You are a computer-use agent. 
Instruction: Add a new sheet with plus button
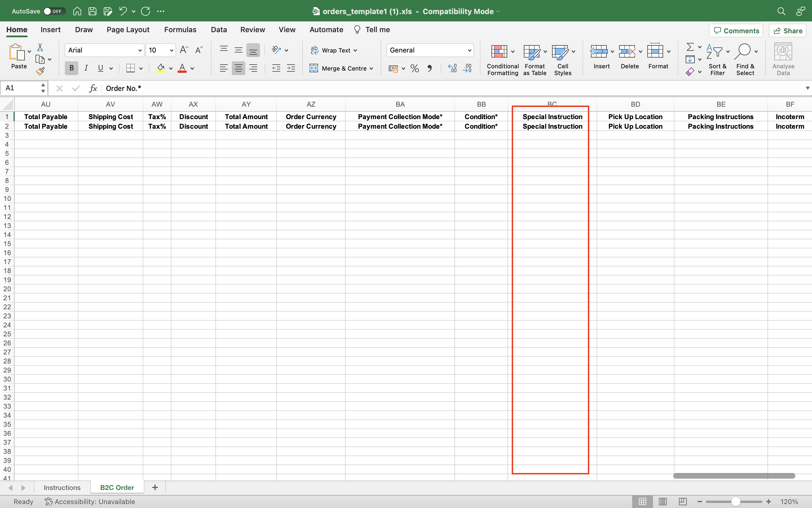coord(155,487)
